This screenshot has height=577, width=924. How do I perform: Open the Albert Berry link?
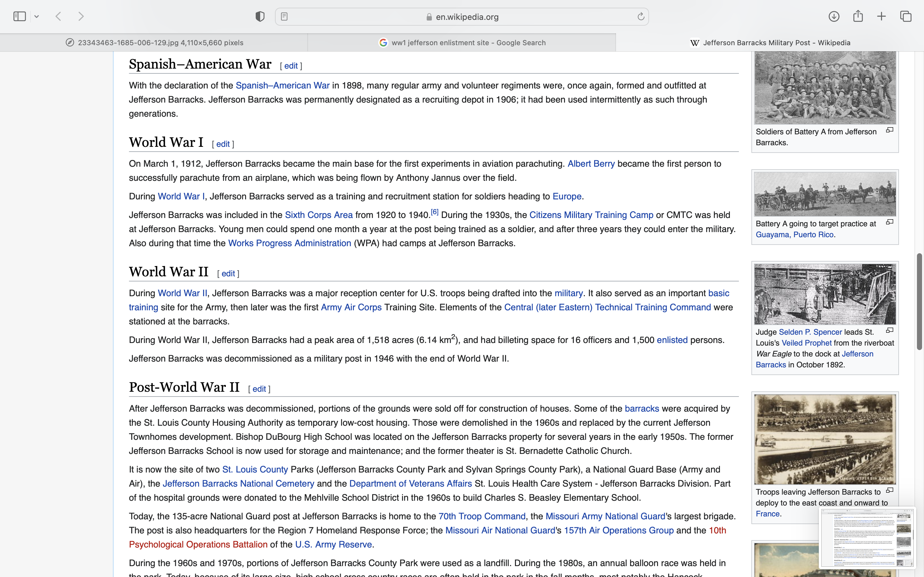(591, 164)
